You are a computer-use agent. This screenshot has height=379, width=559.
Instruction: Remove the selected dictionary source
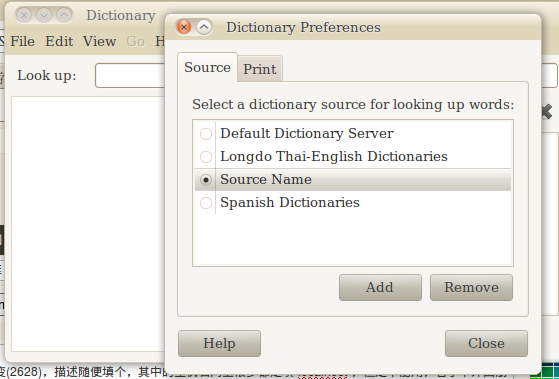(x=471, y=287)
